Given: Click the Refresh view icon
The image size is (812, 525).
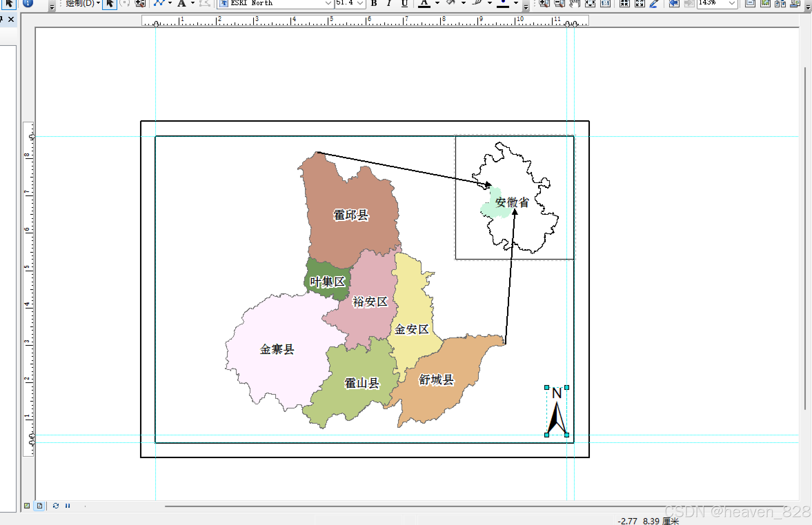Looking at the screenshot, I should 56,506.
